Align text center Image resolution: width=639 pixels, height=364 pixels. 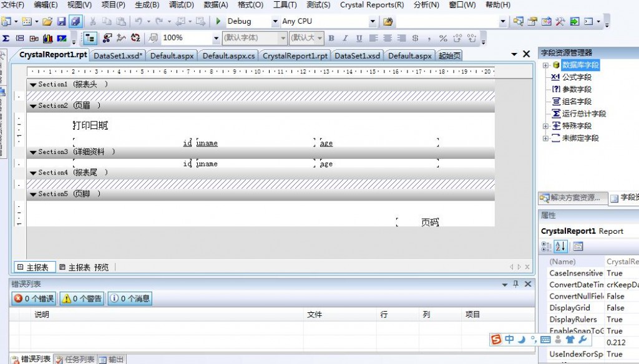[388, 38]
